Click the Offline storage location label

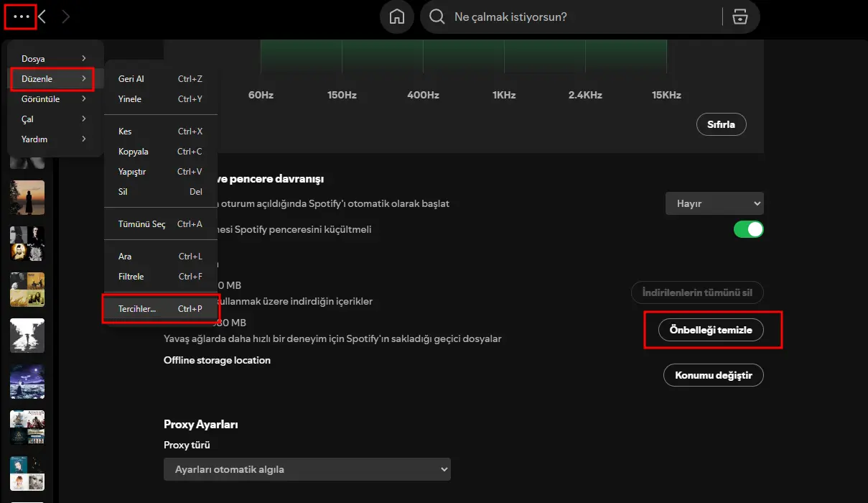(217, 360)
